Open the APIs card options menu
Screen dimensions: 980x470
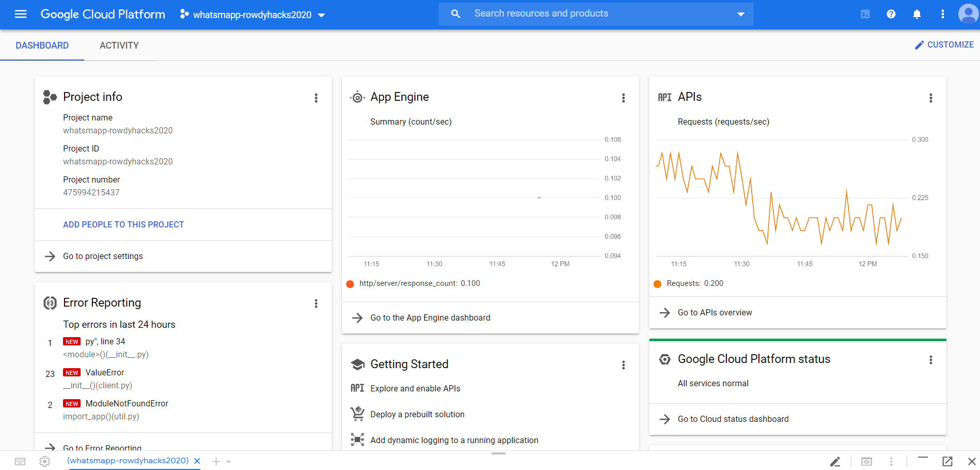coord(931,98)
